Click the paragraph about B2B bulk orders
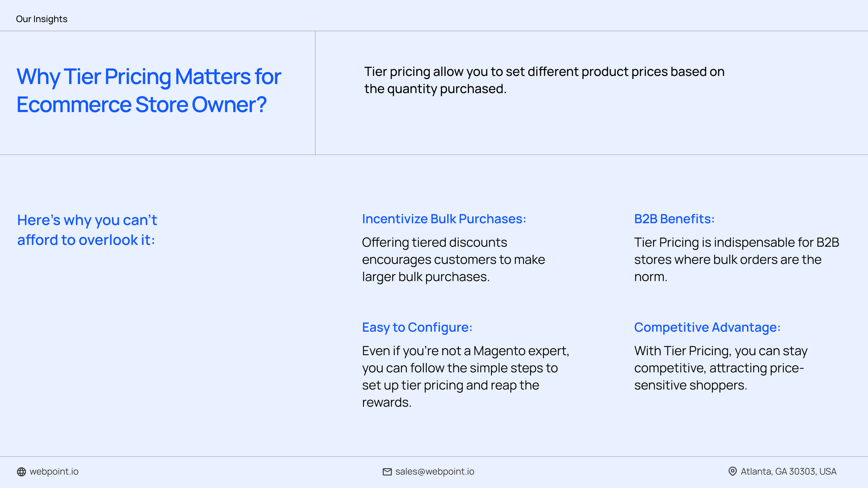The height and width of the screenshot is (488, 868). pyautogui.click(x=736, y=260)
